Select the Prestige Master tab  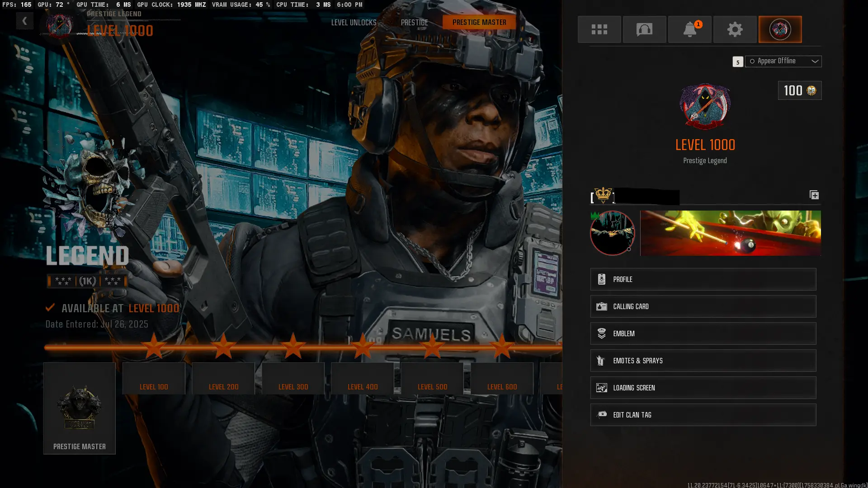(x=479, y=22)
